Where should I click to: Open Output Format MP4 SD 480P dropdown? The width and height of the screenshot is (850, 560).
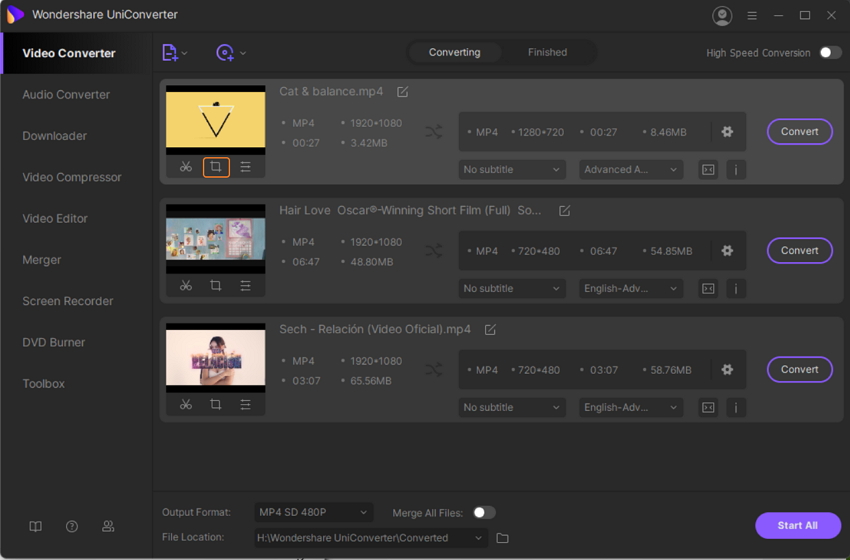(314, 512)
